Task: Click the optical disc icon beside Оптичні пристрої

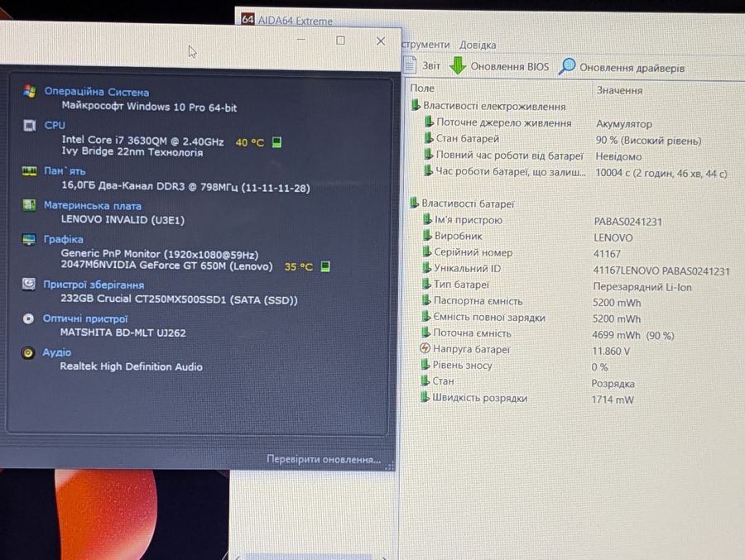Action: click(x=28, y=318)
